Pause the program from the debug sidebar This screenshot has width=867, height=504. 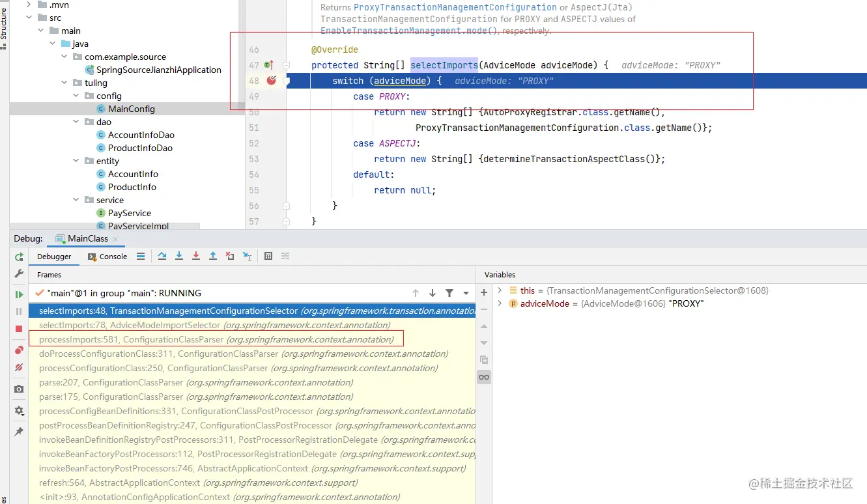click(19, 312)
